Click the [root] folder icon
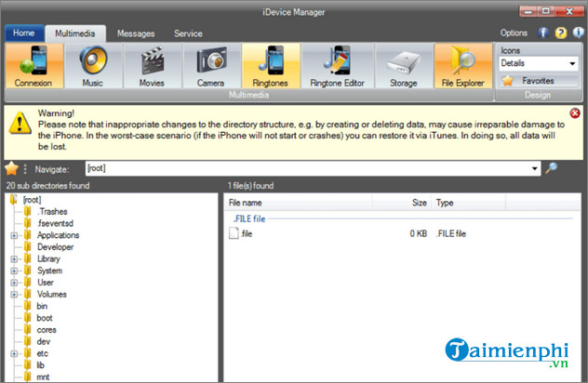This screenshot has height=383, width=588. 14,199
